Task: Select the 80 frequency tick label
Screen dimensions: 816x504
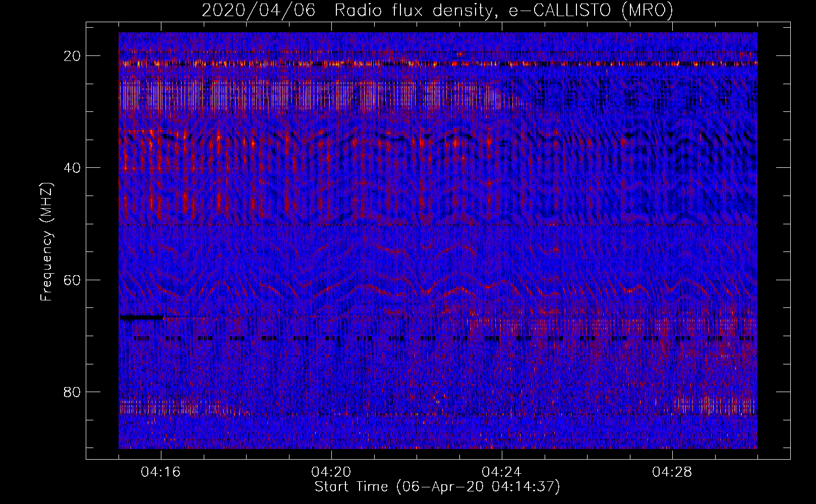Action: [73, 392]
